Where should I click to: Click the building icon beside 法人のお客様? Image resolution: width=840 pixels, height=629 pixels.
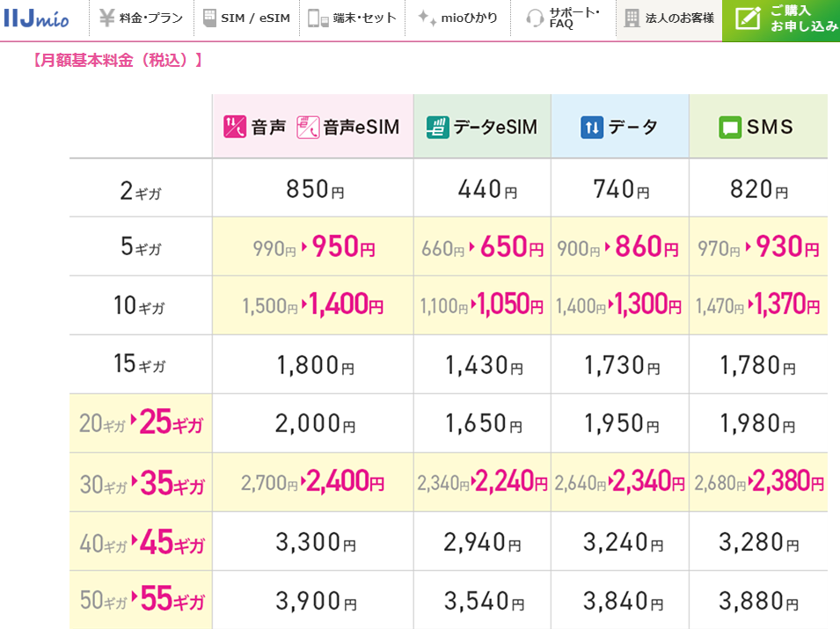tap(632, 18)
